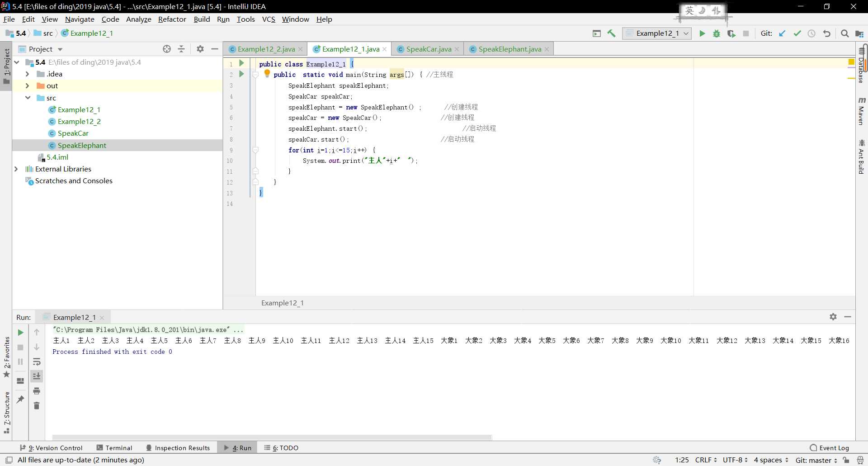Expand the .idea folder
The width and height of the screenshot is (868, 466).
tap(27, 74)
